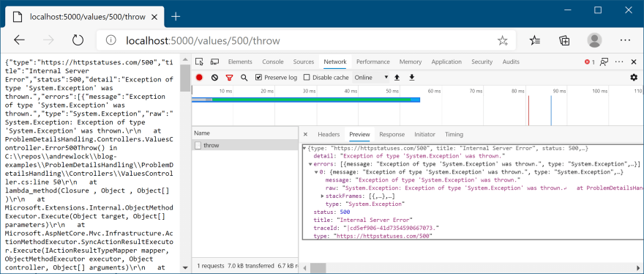Screen dimensions: 644x274
Task: Reload the page with Refresh icon
Action: (x=78, y=40)
